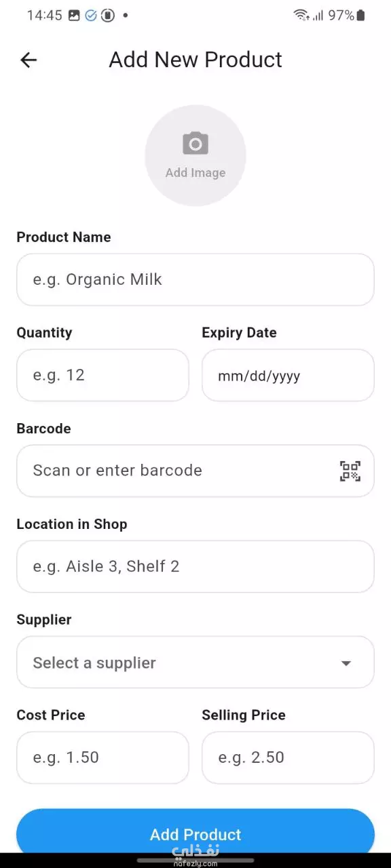
Task: Focus the Product Name input field
Action: 195,279
